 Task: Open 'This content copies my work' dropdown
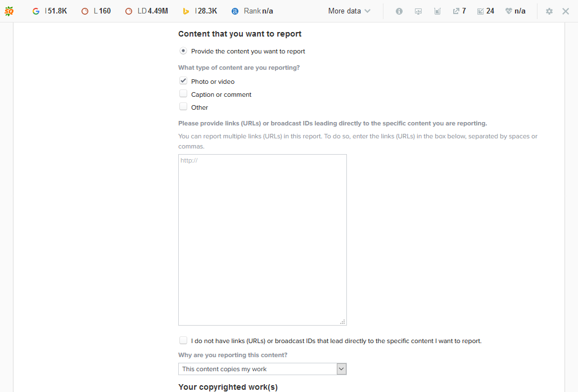262,369
